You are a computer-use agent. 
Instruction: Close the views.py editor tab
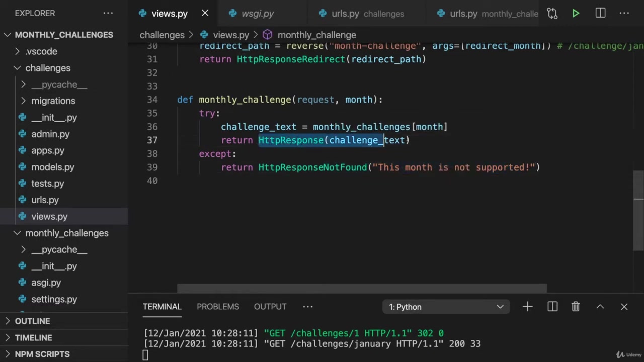205,14
